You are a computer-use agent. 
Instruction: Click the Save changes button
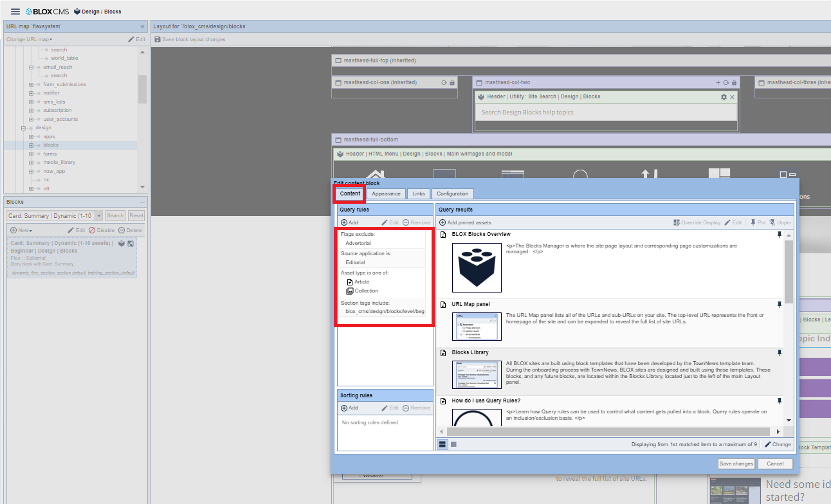click(736, 464)
